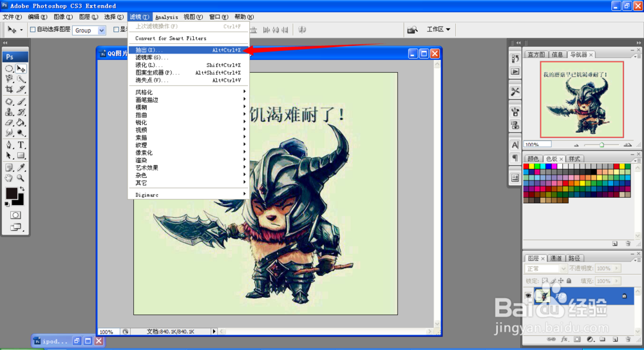Switch to the 路径 tab
The width and height of the screenshot is (644, 350).
(x=574, y=258)
